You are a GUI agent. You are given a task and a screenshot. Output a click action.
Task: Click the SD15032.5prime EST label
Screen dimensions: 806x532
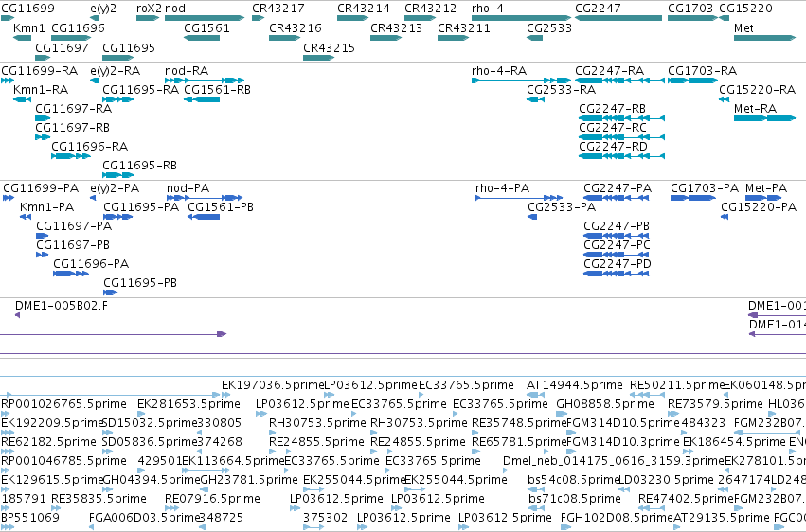point(150,422)
